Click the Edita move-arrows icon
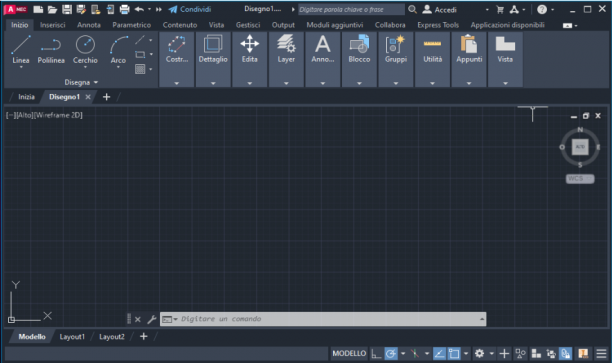The image size is (612, 363). pyautogui.click(x=249, y=44)
